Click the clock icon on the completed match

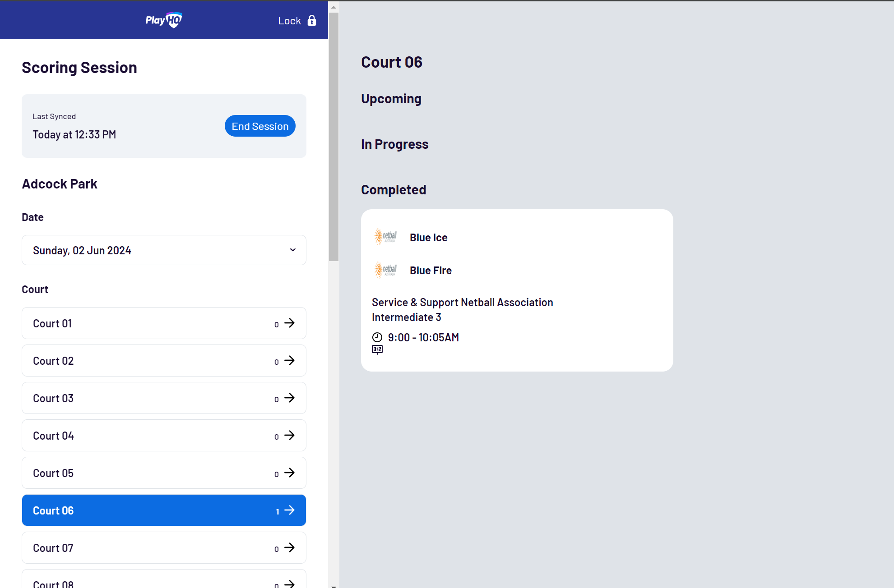pos(377,337)
